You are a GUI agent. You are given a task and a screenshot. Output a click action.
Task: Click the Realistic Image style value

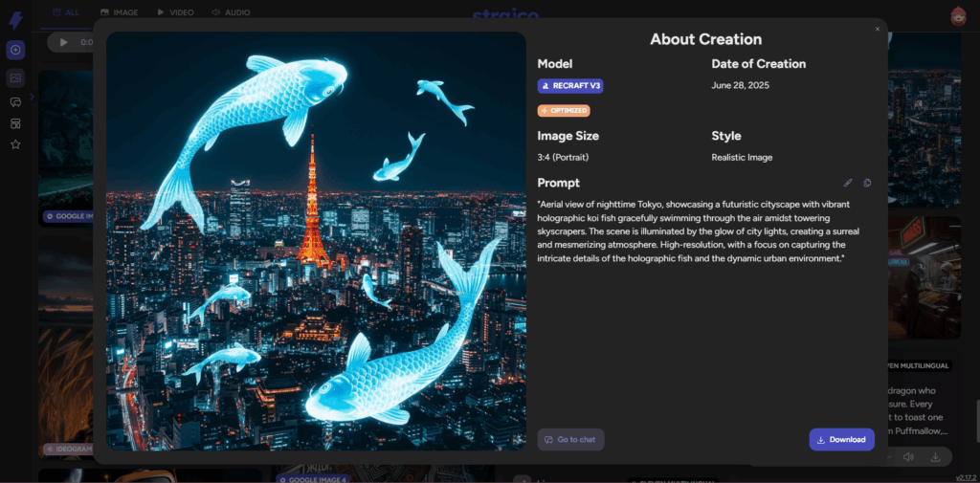coord(742,158)
